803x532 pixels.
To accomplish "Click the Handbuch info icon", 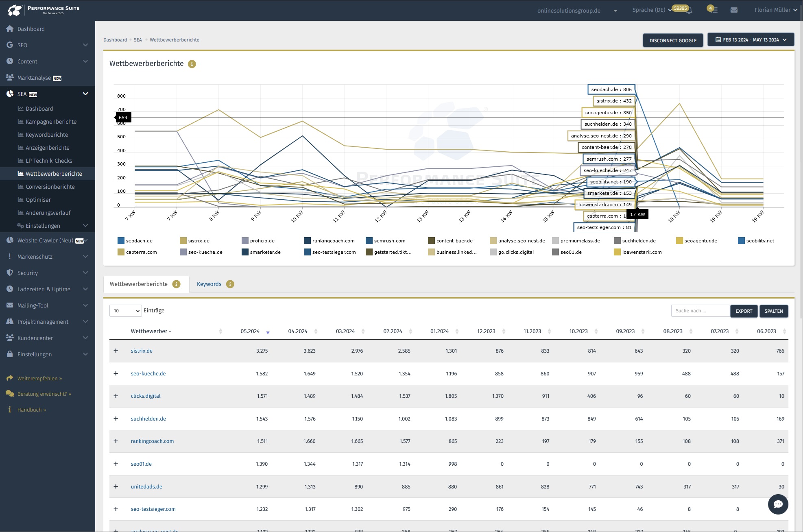I will coord(10,410).
